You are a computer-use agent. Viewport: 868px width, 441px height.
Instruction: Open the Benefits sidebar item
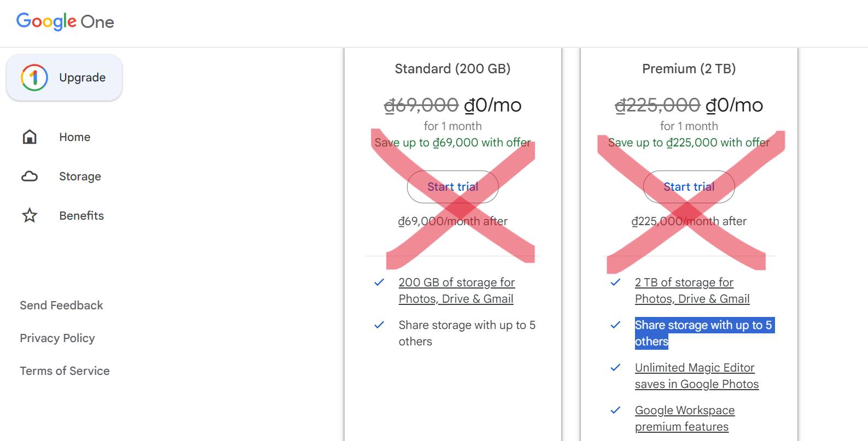coord(81,216)
